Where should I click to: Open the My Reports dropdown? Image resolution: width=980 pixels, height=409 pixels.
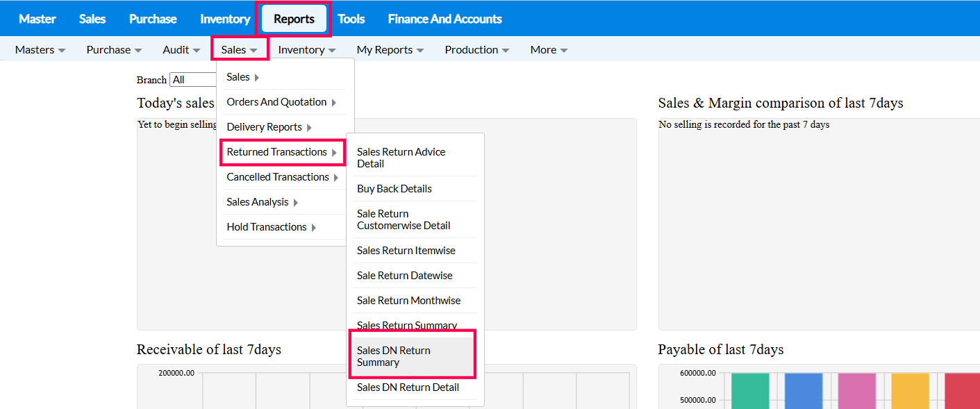[390, 50]
